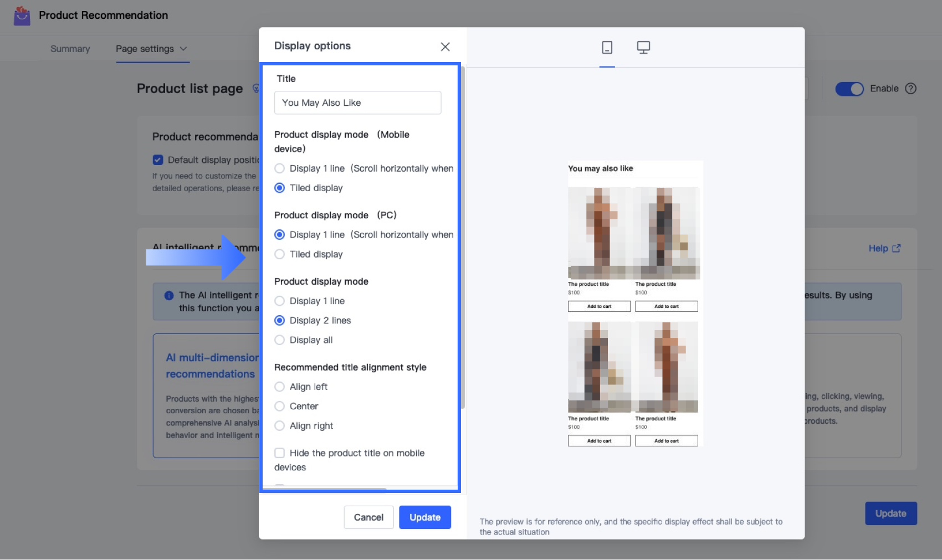Click the Update button in dialog

[x=425, y=517]
